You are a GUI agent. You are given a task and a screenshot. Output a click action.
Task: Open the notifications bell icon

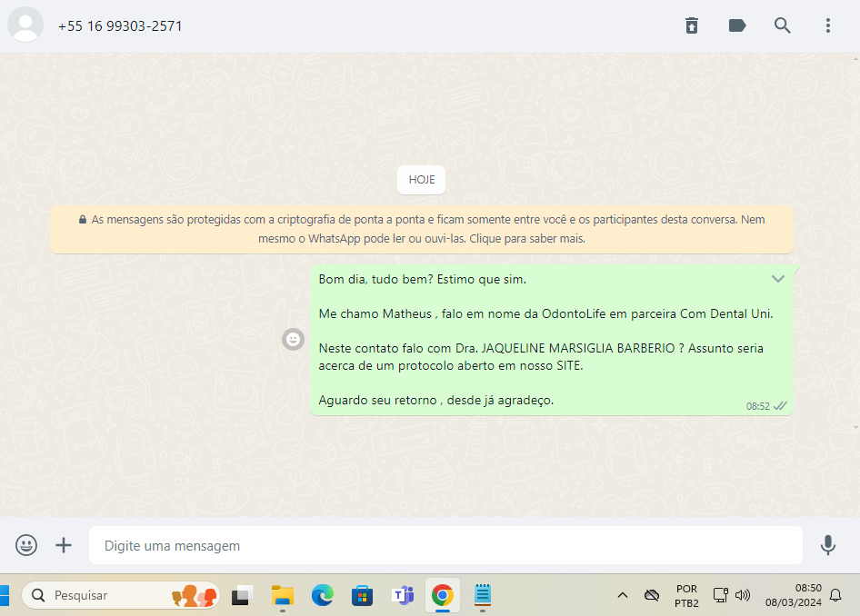tap(835, 595)
